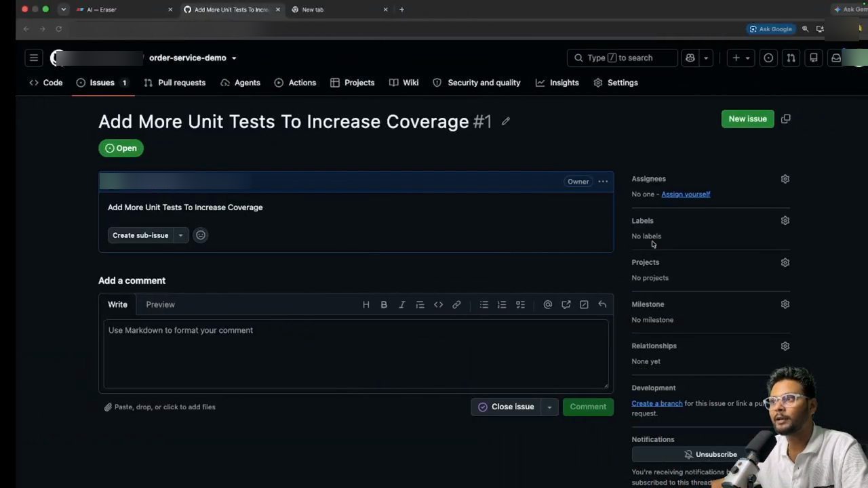Mention a user with the @ icon
868x488 pixels.
click(x=548, y=305)
